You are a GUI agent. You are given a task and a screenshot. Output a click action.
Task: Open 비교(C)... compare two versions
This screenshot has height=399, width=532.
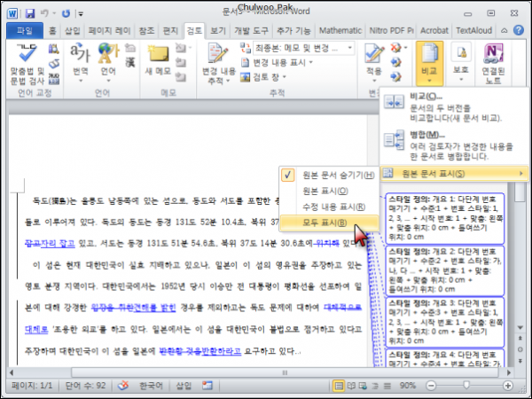click(x=454, y=107)
